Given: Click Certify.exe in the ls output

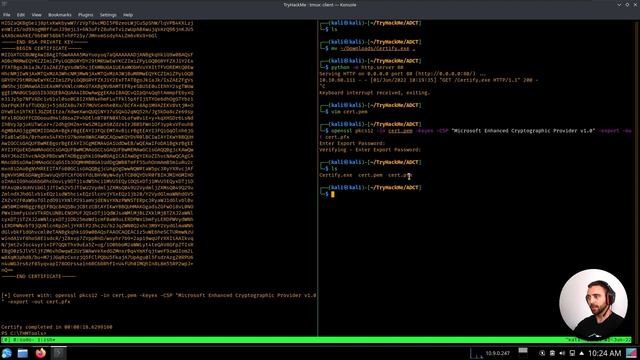Looking at the screenshot, I should click(336, 175).
